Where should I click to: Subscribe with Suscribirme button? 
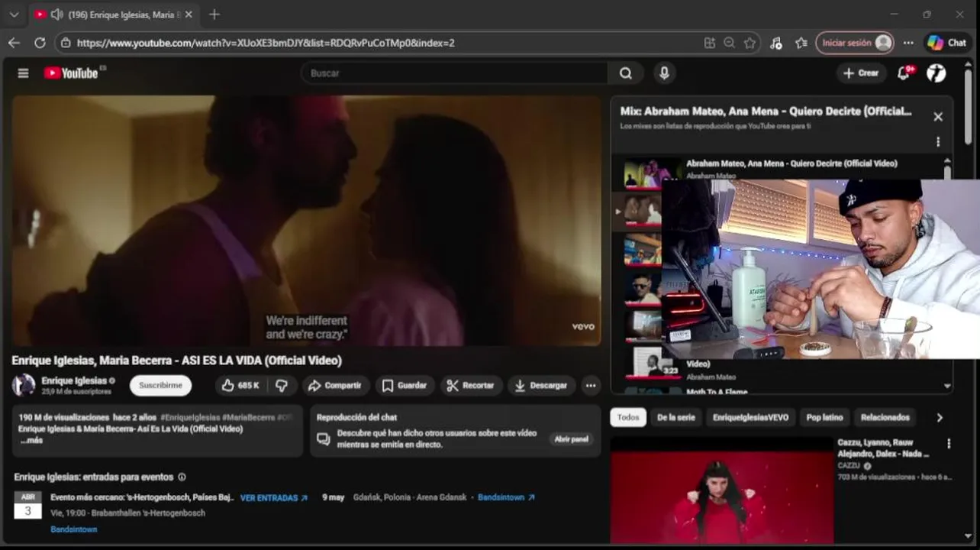[160, 386]
